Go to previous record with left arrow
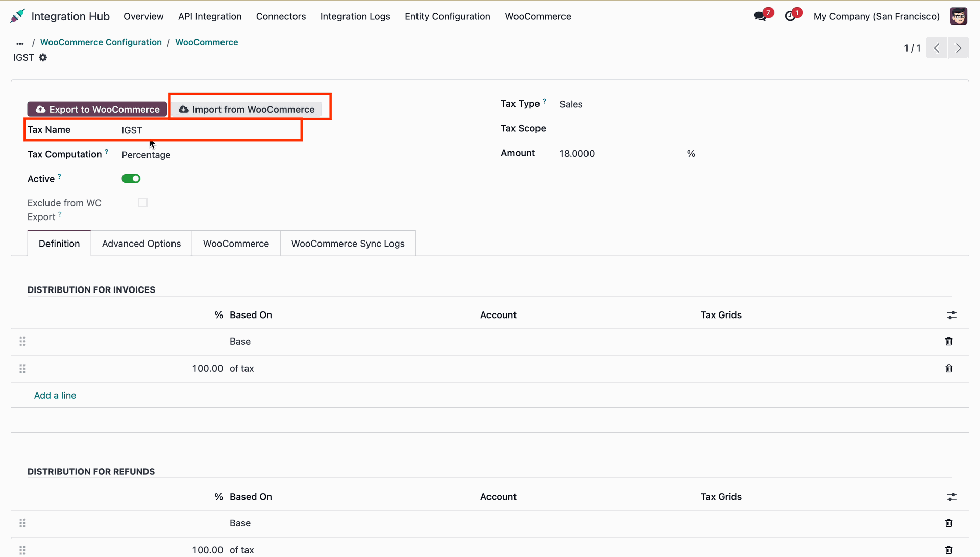980x557 pixels. (937, 48)
